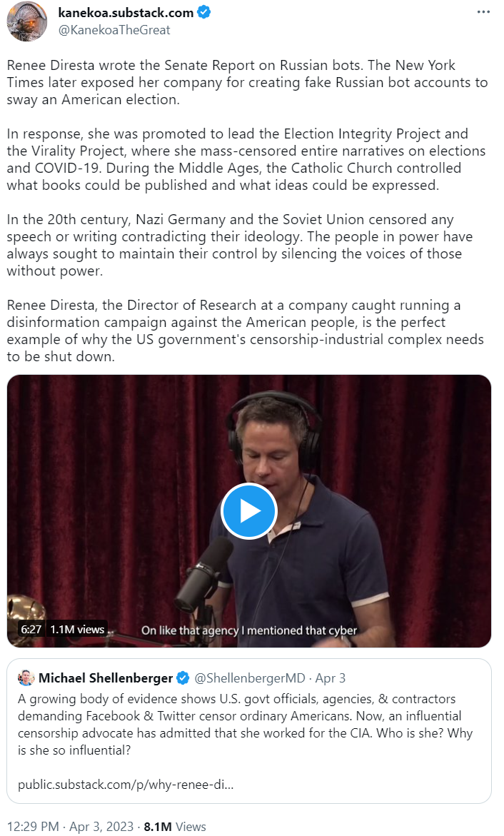Play the embedded video
The image size is (504, 836).
coord(249,511)
